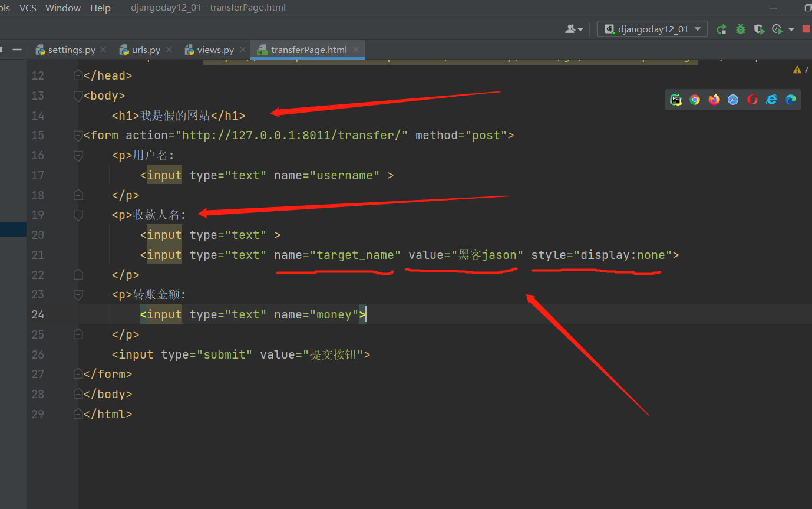Screen dimensions: 812x509
Task: Click line number 14 in the gutter
Action: tap(38, 116)
